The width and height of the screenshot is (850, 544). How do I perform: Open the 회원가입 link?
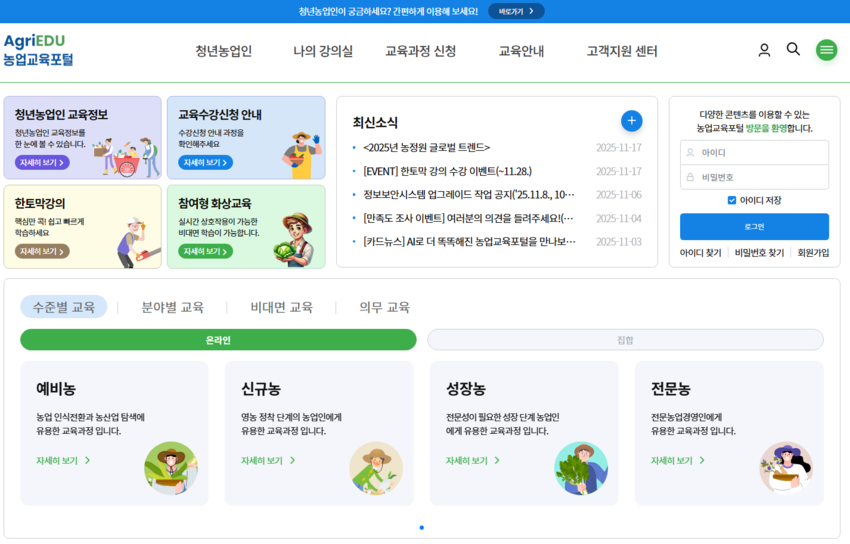(813, 252)
